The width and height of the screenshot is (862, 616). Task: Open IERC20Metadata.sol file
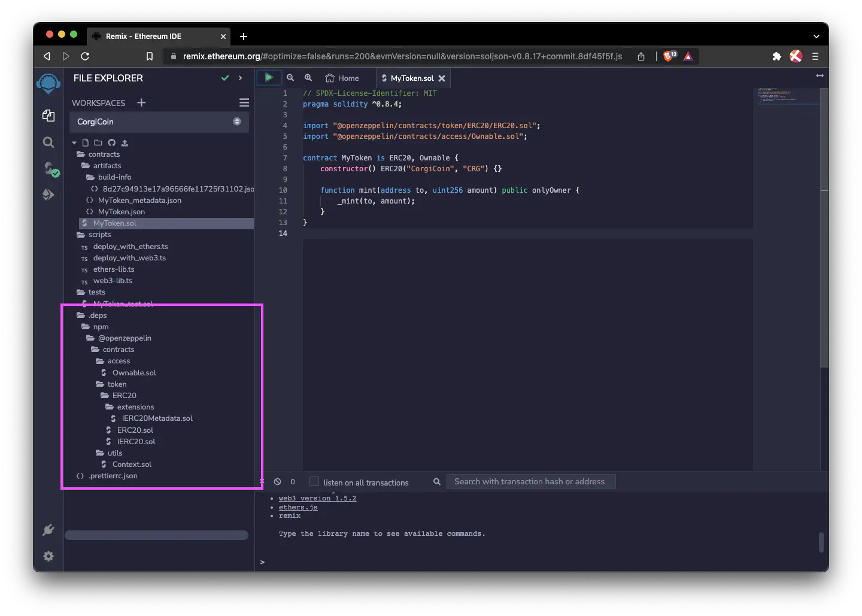pos(151,418)
